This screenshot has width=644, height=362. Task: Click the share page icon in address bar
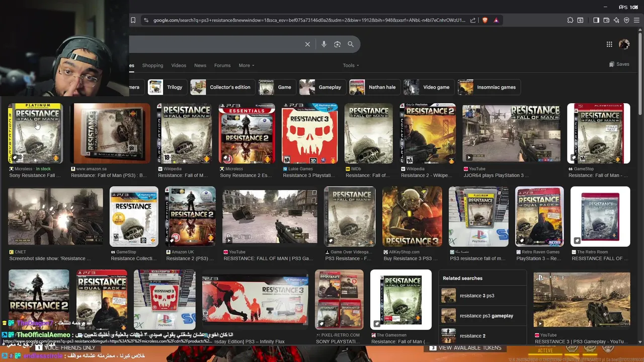coord(473,20)
